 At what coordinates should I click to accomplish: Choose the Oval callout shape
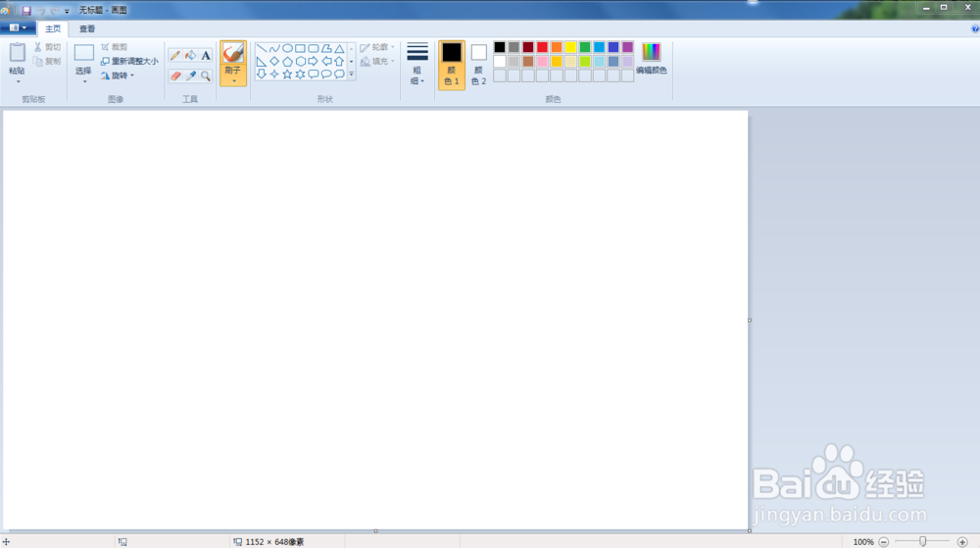point(326,74)
